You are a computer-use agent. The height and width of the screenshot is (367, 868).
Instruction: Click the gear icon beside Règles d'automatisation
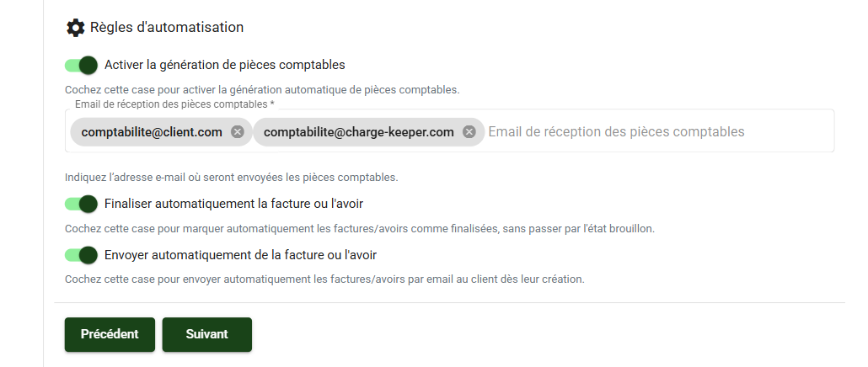tap(75, 28)
